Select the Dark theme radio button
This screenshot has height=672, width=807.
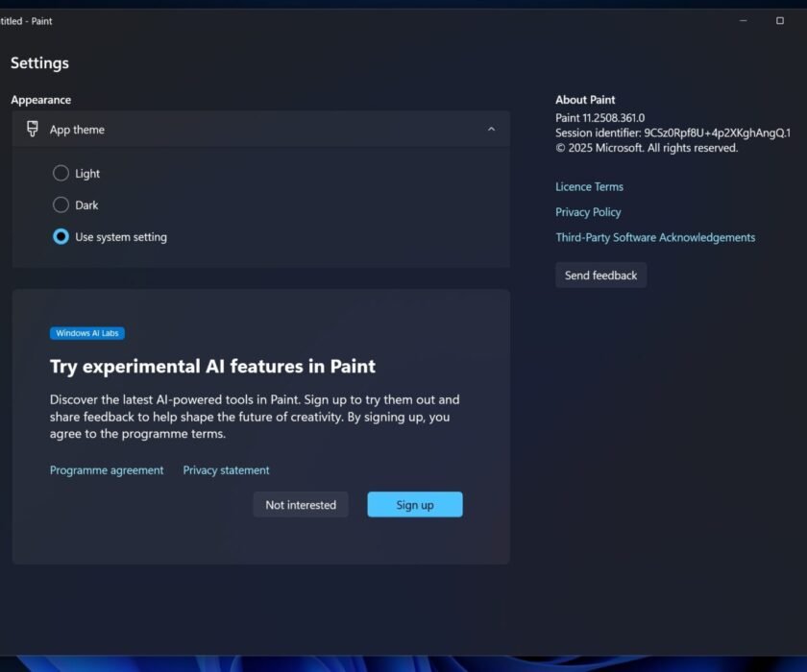pyautogui.click(x=61, y=204)
